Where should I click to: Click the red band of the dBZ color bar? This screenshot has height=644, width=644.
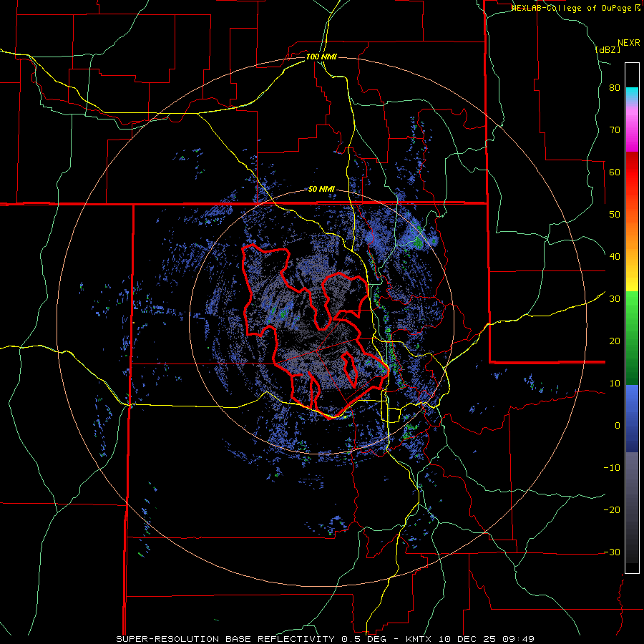(x=632, y=172)
